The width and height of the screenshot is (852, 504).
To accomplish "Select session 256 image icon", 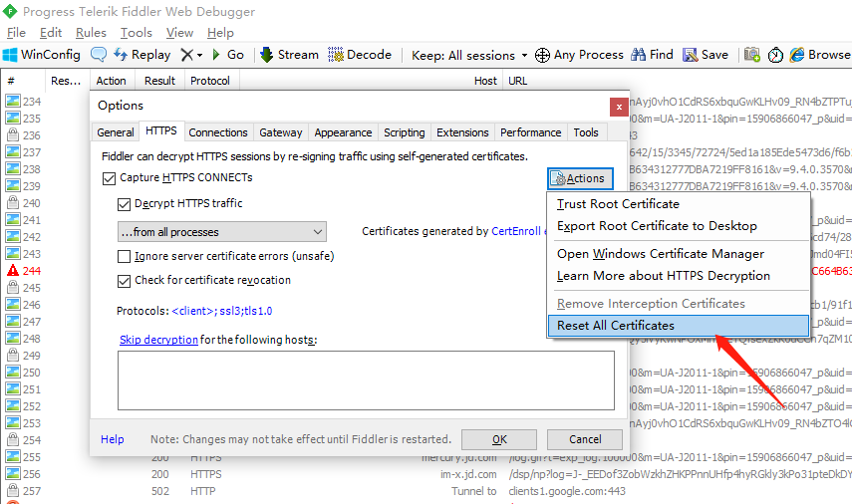I will (13, 473).
